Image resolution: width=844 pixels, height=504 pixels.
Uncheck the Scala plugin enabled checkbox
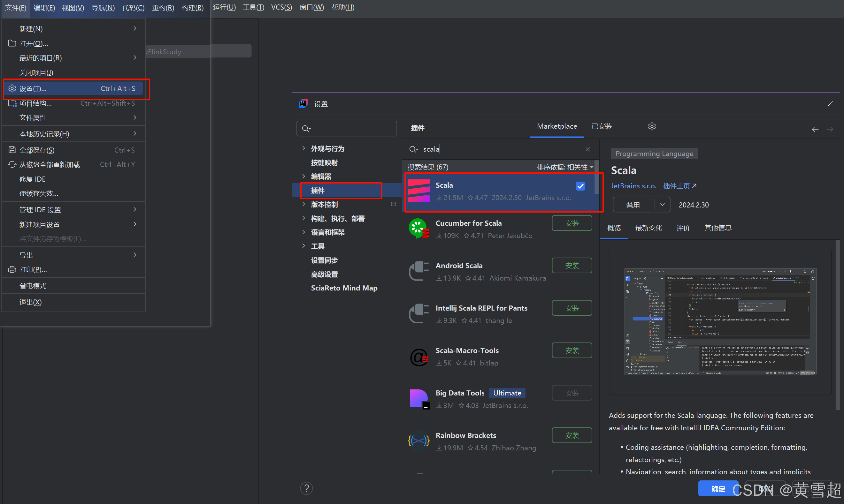580,186
